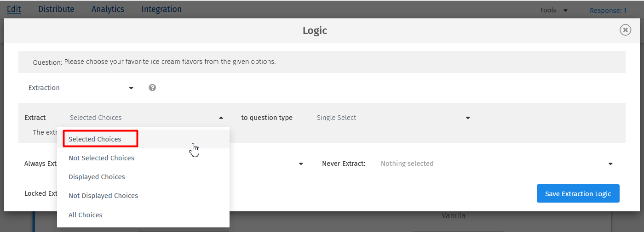The width and height of the screenshot is (644, 232).
Task: Expand the Always Extract dropdown arrow
Action: 301,164
